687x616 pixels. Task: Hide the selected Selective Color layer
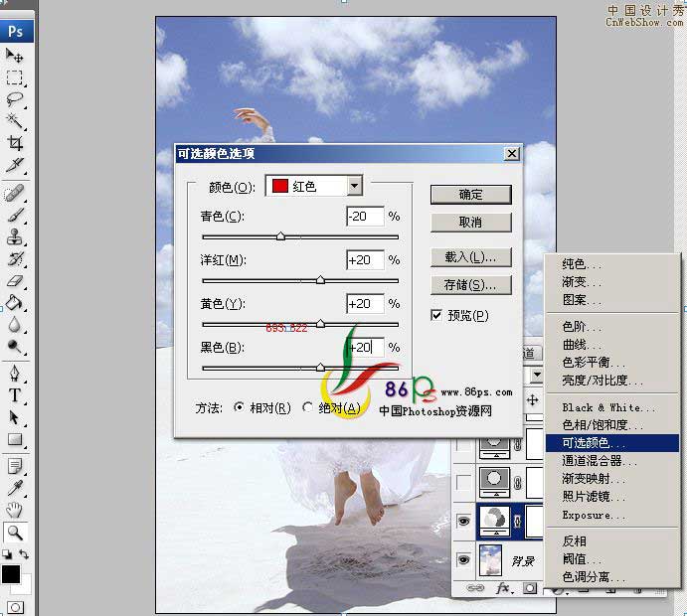pos(463,521)
